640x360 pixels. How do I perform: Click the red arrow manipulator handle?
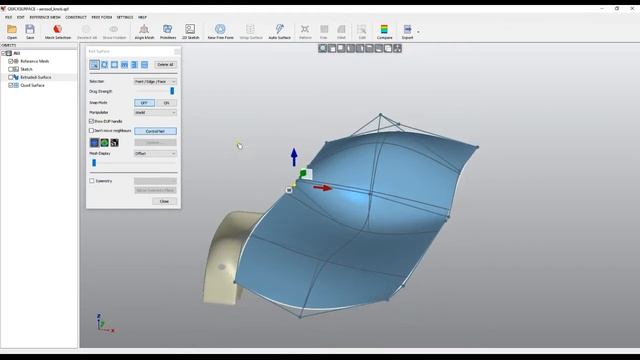click(x=323, y=188)
